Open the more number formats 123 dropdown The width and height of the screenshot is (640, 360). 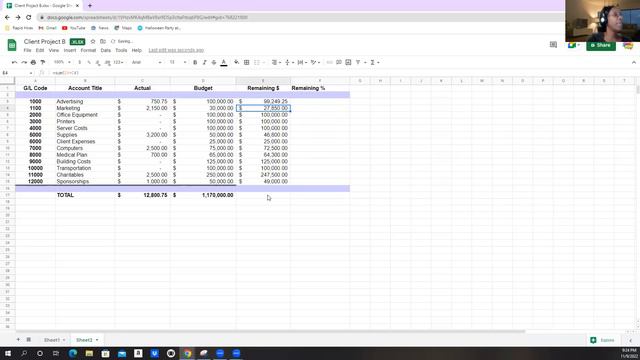coord(119,62)
